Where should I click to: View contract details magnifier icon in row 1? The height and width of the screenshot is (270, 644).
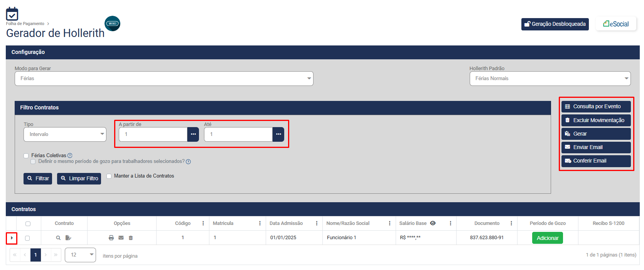(x=58, y=238)
